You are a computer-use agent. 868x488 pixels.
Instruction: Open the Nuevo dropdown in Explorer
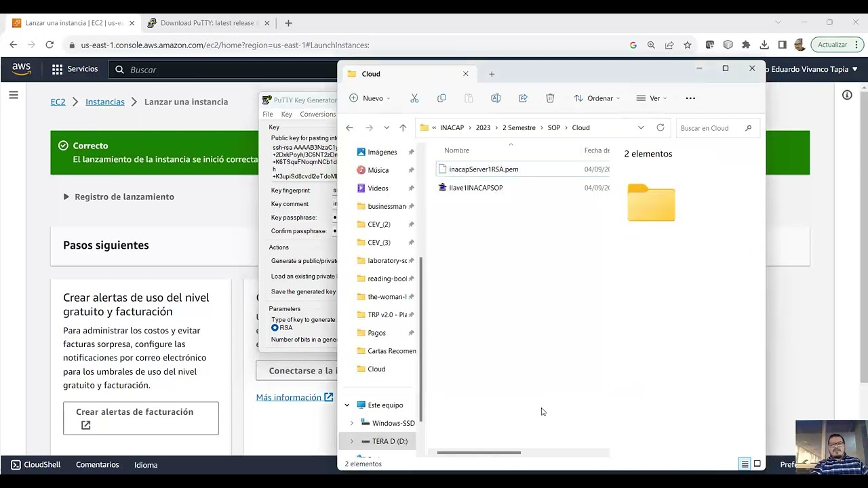click(370, 98)
